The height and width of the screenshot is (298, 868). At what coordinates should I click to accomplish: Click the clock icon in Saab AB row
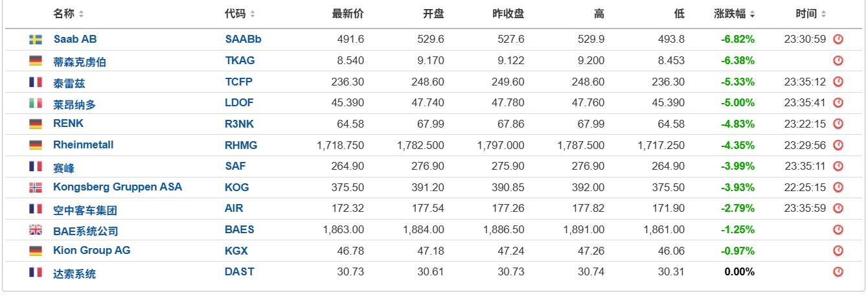[838, 40]
